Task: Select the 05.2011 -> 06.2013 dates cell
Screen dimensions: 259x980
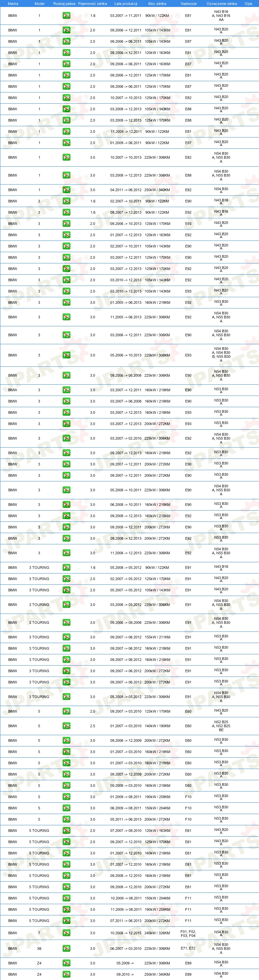Action: [126, 819]
